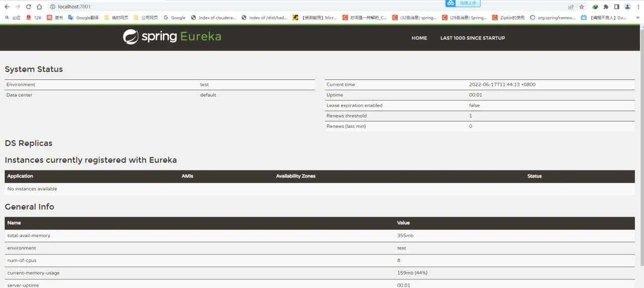The image size is (644, 288).
Task: Open the 公司网页 bookmarks folder
Action: coord(146,18)
